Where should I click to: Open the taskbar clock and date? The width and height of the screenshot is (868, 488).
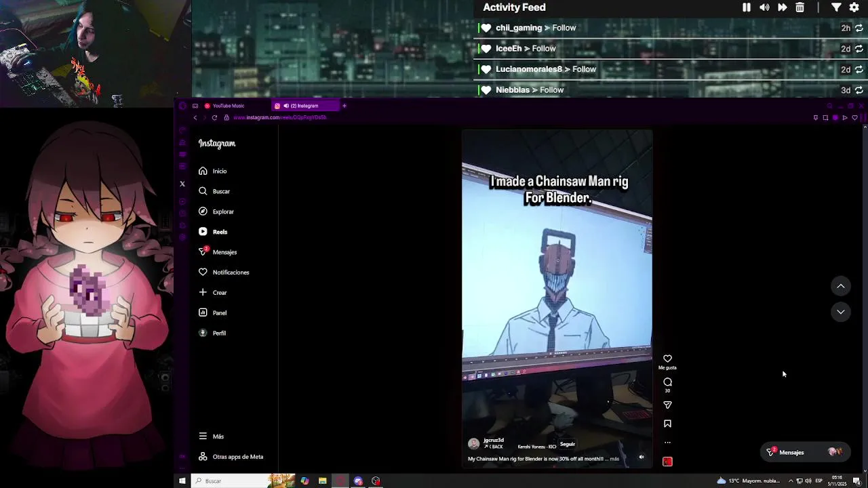[x=837, y=481]
